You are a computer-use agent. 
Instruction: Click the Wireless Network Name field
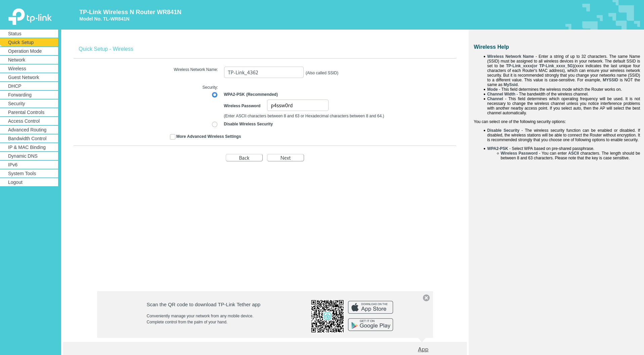click(x=264, y=72)
